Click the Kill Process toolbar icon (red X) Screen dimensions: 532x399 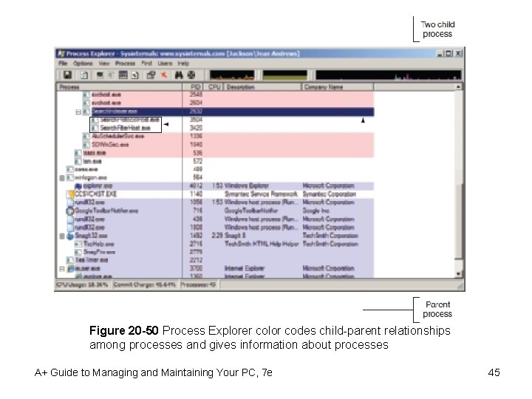(164, 75)
